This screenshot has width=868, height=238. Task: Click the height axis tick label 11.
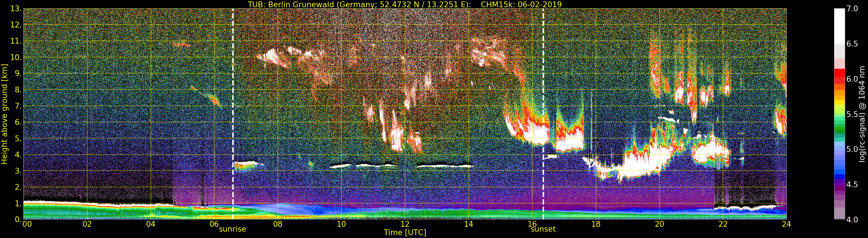16,41
